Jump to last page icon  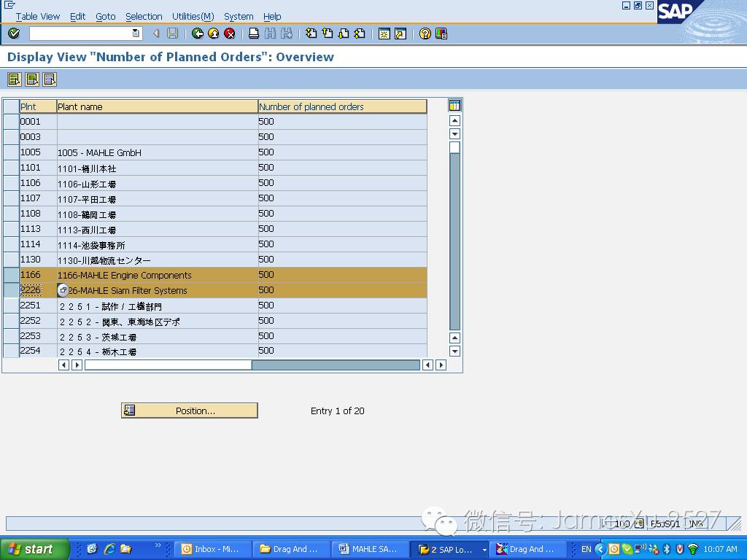pos(360,34)
